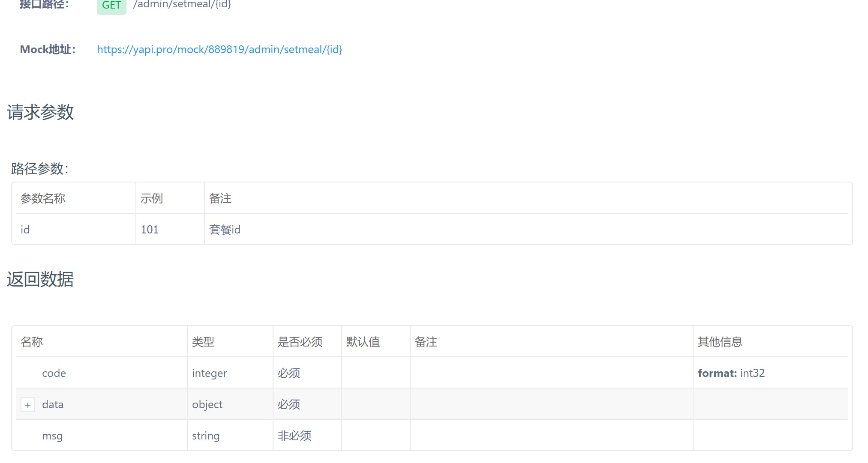The height and width of the screenshot is (463, 868).
Task: Click the id parameter name cell
Action: click(25, 230)
